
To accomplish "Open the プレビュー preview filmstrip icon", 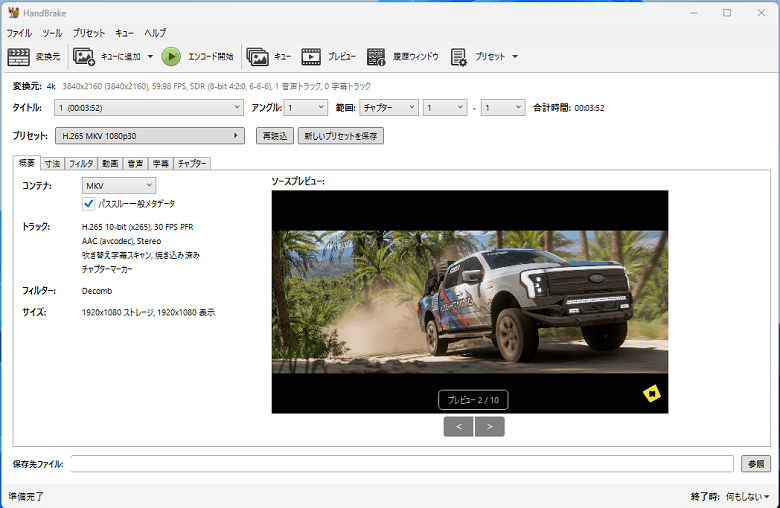I will [x=311, y=57].
